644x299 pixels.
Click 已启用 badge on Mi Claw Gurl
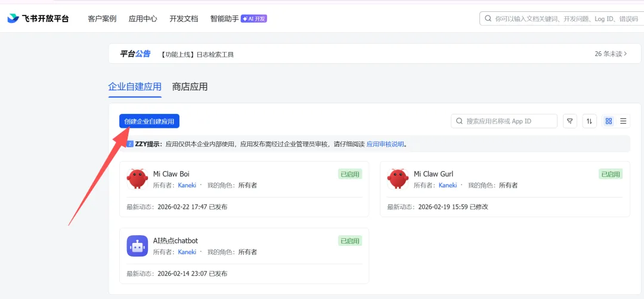[611, 174]
